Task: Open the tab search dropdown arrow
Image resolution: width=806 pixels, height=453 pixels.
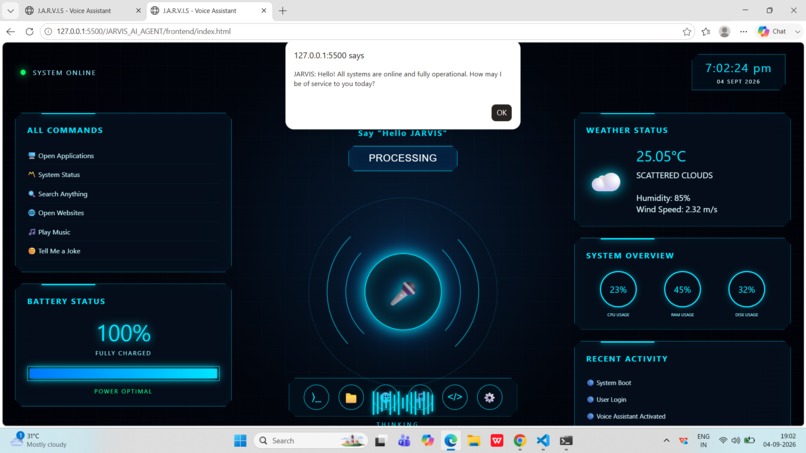Action: (x=10, y=10)
